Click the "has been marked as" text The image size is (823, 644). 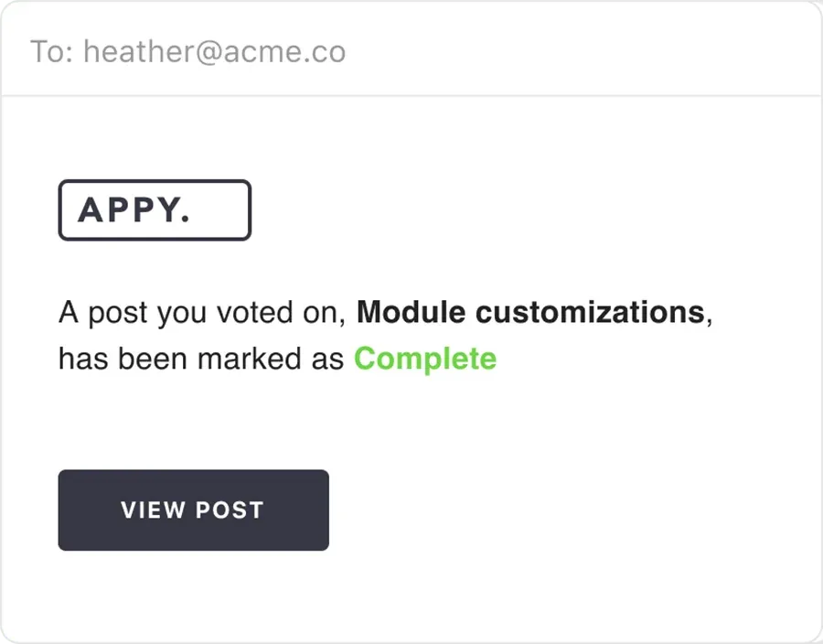tap(202, 359)
